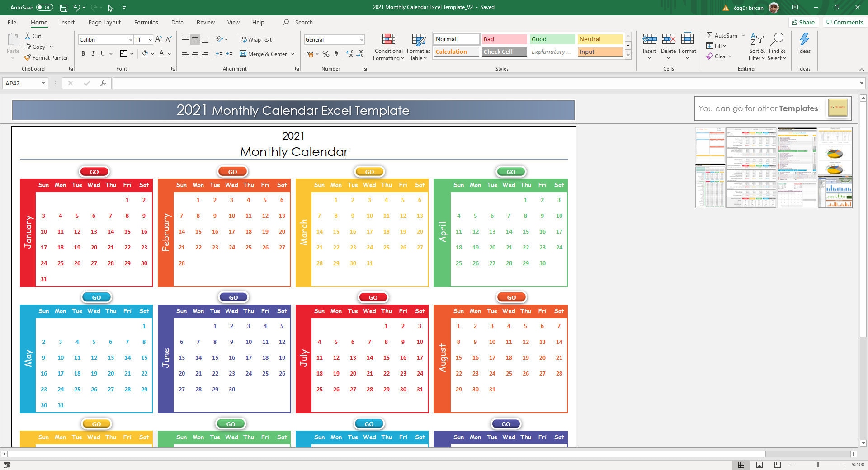
Task: Open the Fill dropdown
Action: [717, 46]
